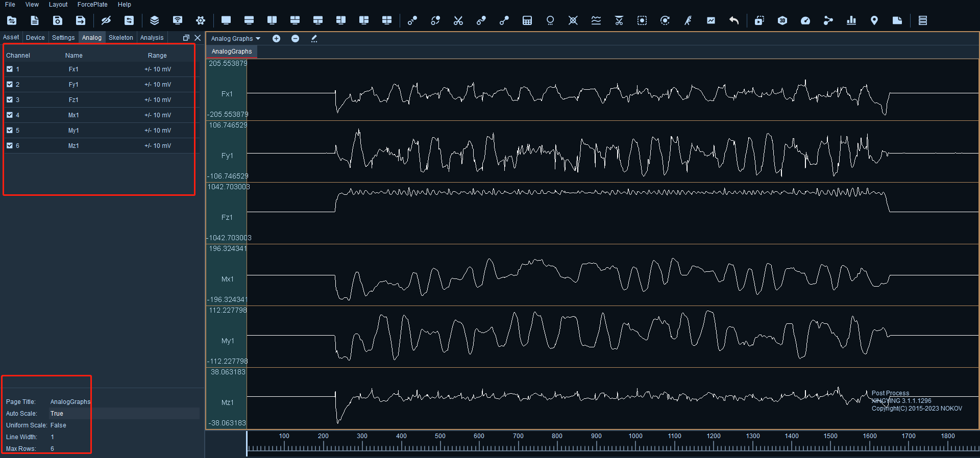Click the line chart graph icon
The width and height of the screenshot is (980, 458).
(711, 20)
